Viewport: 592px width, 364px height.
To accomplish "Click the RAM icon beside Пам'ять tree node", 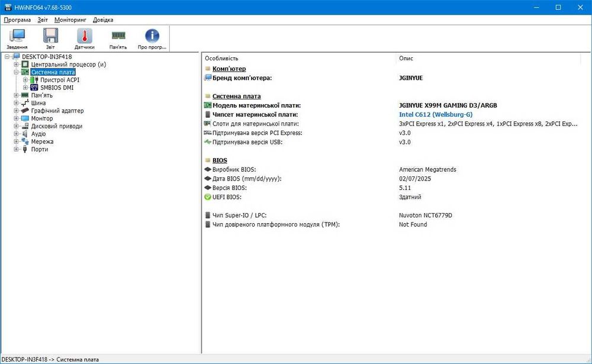I will pos(25,95).
